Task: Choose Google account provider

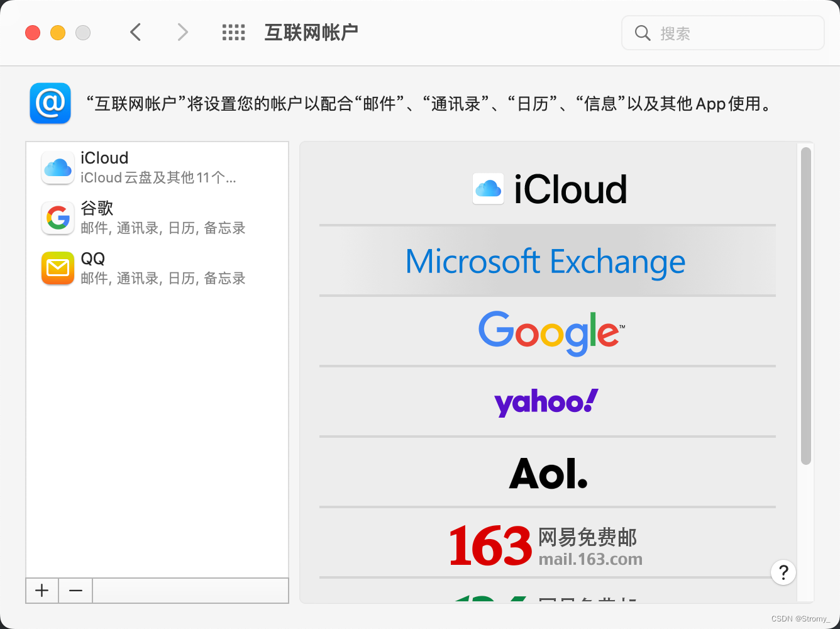Action: click(x=548, y=331)
